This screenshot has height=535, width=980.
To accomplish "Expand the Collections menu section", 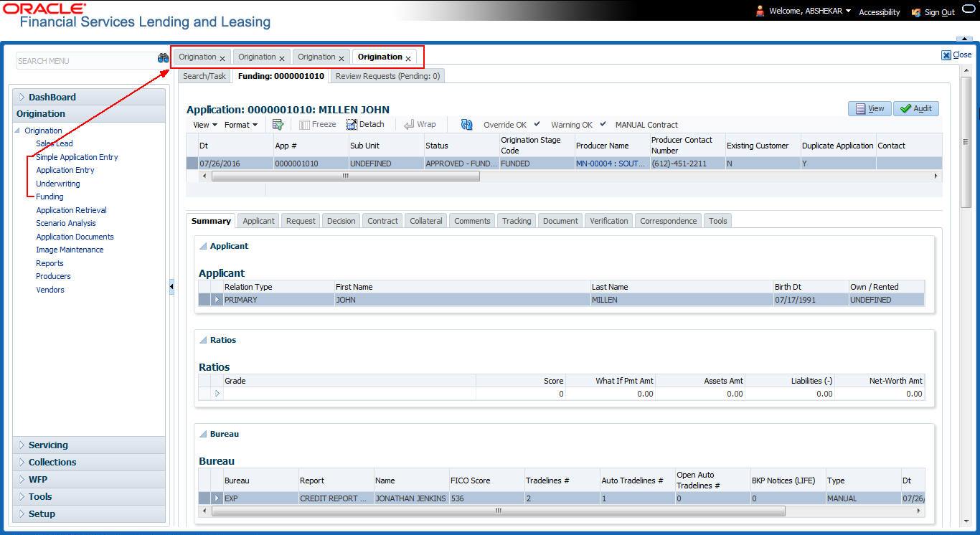I will (x=22, y=463).
